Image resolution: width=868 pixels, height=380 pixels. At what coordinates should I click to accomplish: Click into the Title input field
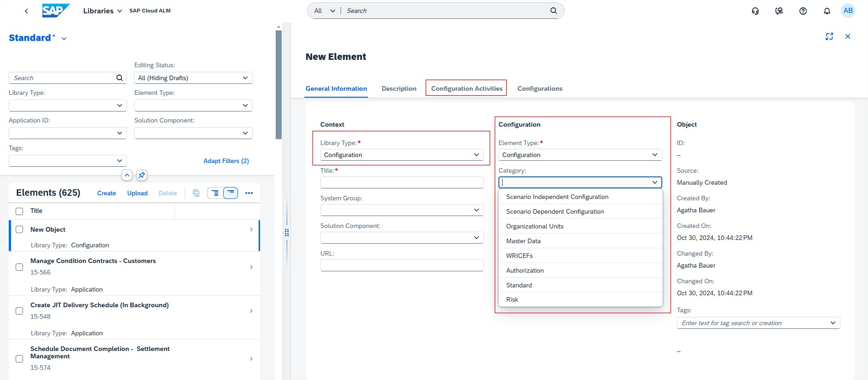pyautogui.click(x=401, y=182)
